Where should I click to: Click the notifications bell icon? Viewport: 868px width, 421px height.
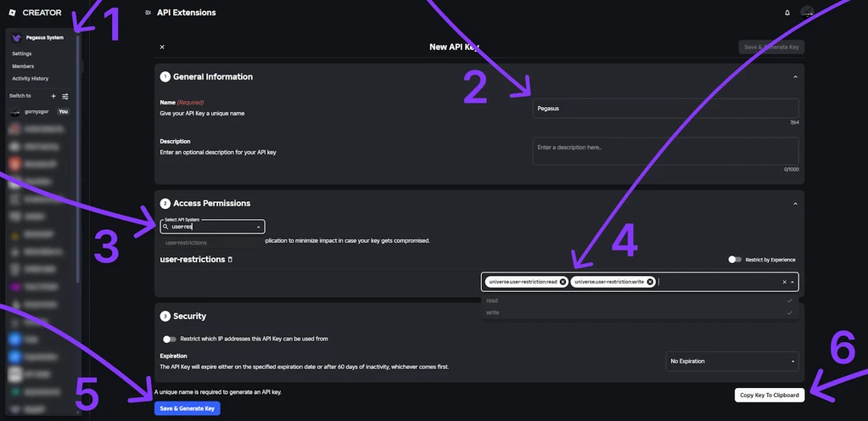[787, 13]
